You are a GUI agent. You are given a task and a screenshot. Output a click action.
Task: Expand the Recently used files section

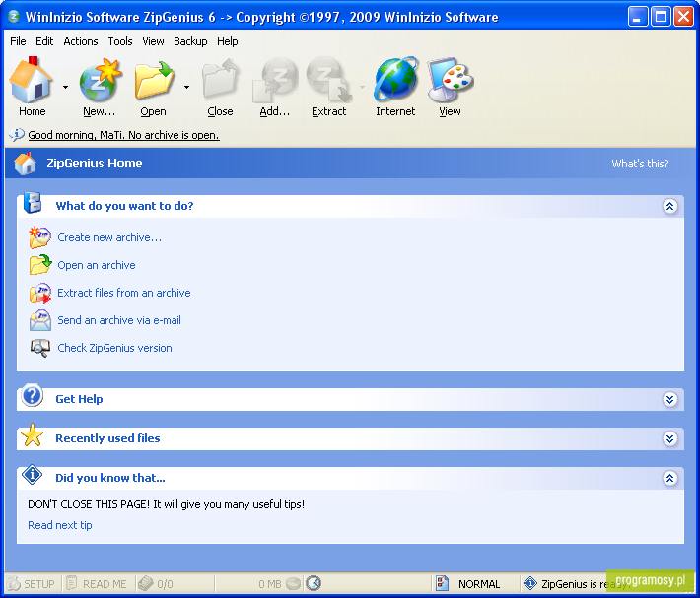(x=669, y=438)
